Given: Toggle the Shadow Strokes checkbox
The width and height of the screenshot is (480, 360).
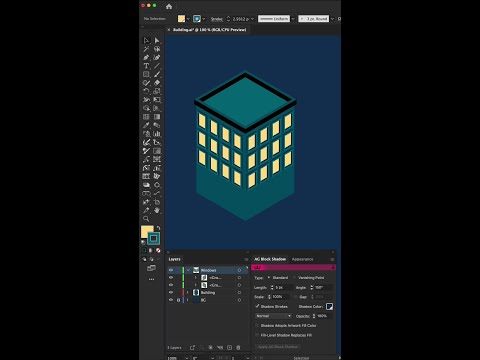Looking at the screenshot, I should 257,306.
